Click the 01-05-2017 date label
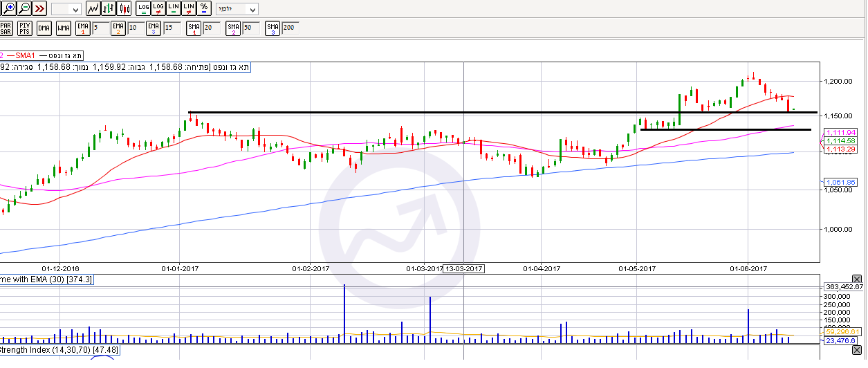 pos(636,268)
